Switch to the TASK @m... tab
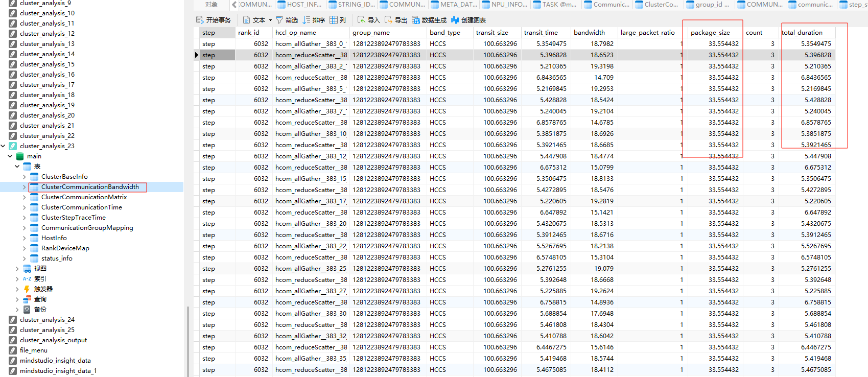Viewport: 868px width, 377px height. (556, 5)
